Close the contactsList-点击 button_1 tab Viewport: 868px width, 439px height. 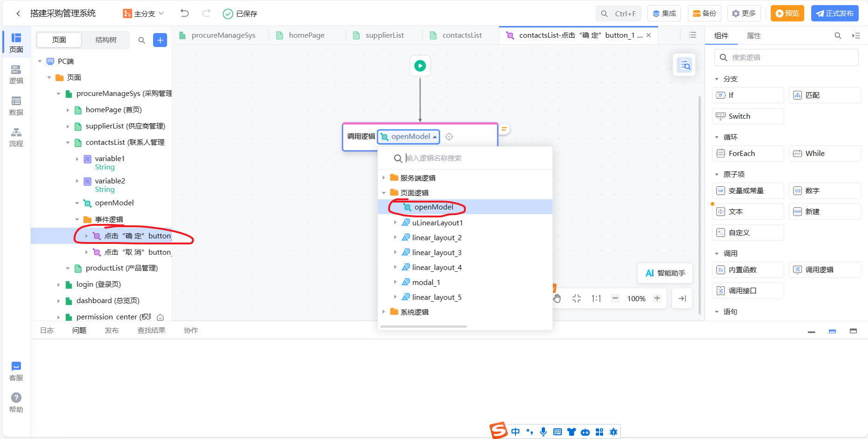(x=648, y=35)
